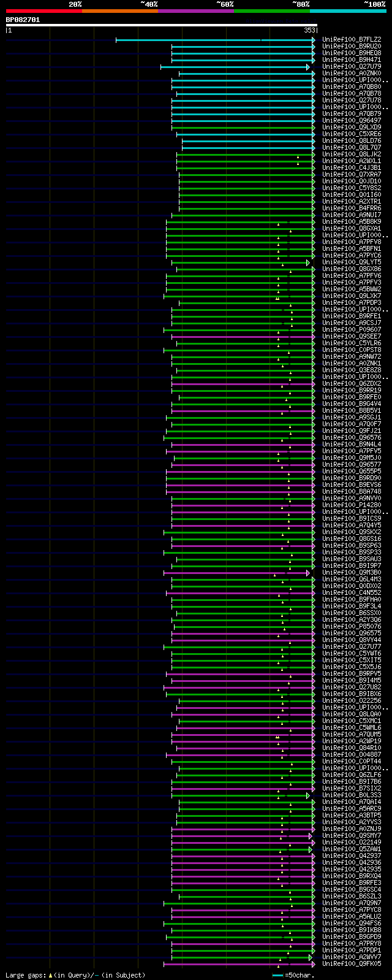This screenshot has height=980, width=392.
Task: Open hit UniRef100_A0ZNK0
Action: [x=352, y=74]
